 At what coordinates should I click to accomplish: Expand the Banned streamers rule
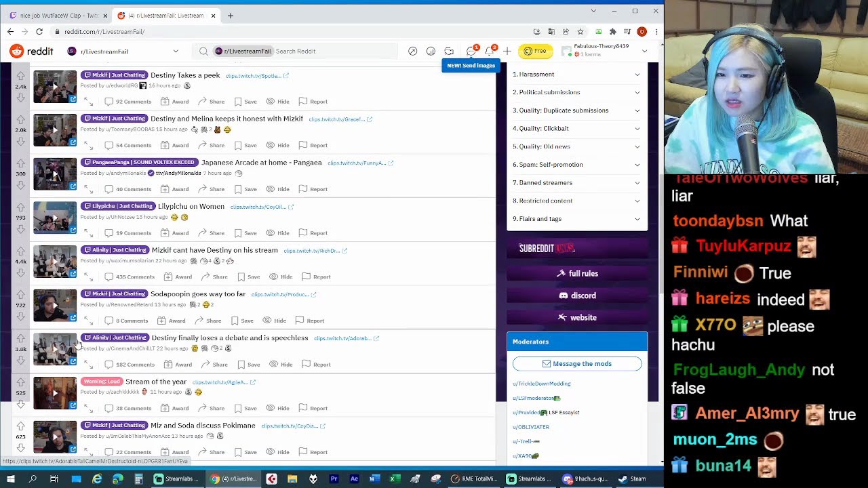(x=577, y=183)
